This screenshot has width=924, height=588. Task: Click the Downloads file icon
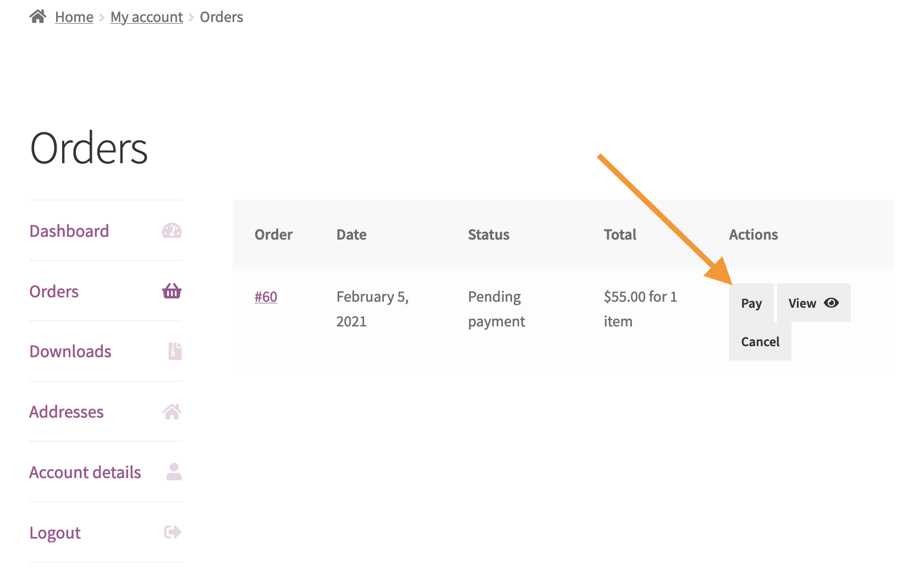point(173,351)
